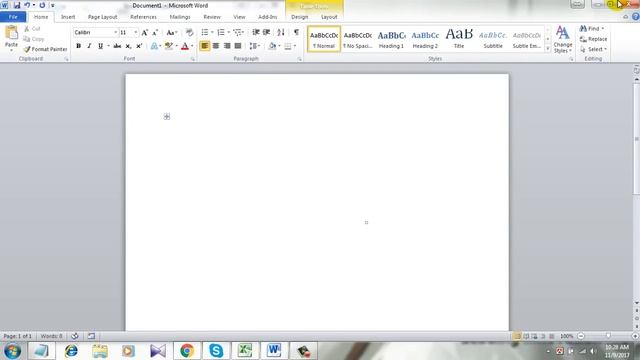Click the vertical scrollbar down arrow
The width and height of the screenshot is (640, 360).
[x=636, y=303]
